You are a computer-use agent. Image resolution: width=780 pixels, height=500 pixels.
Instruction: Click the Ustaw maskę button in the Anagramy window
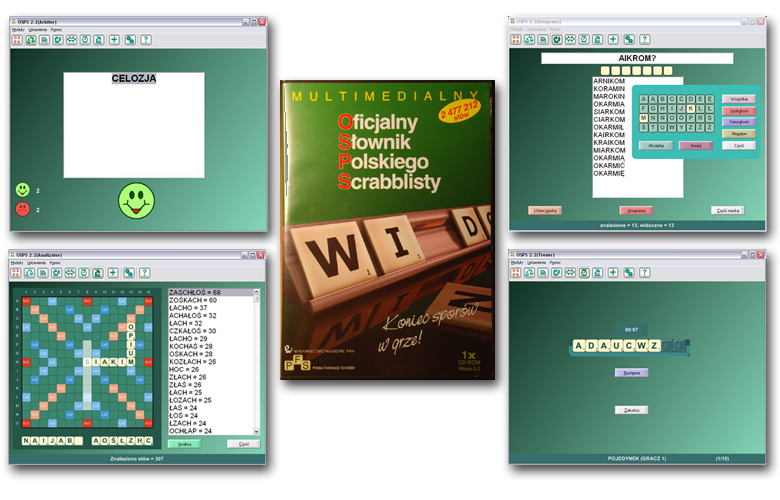(545, 210)
